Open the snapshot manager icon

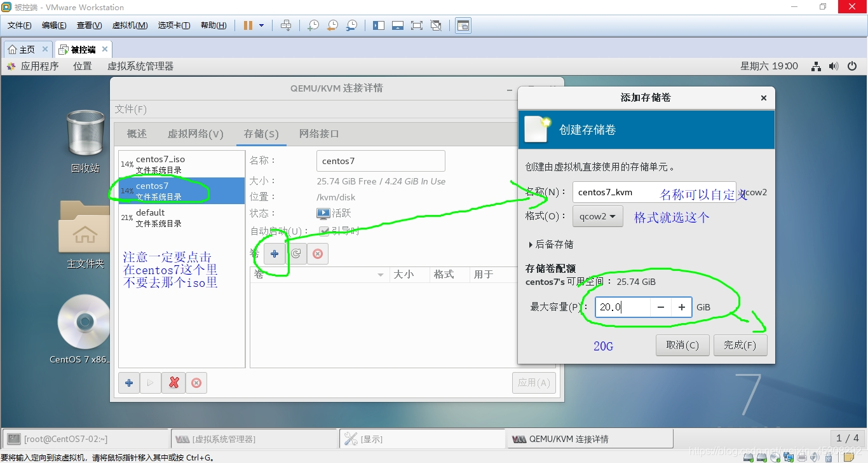tap(351, 25)
